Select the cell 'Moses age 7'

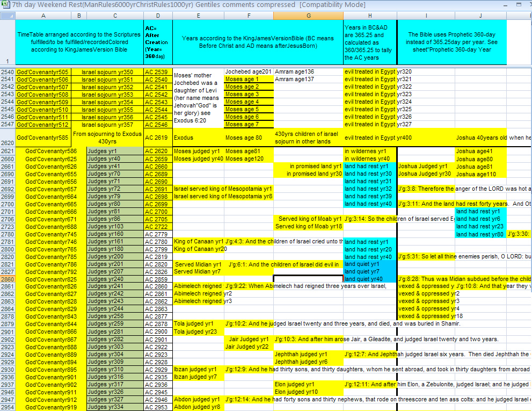[249, 124]
